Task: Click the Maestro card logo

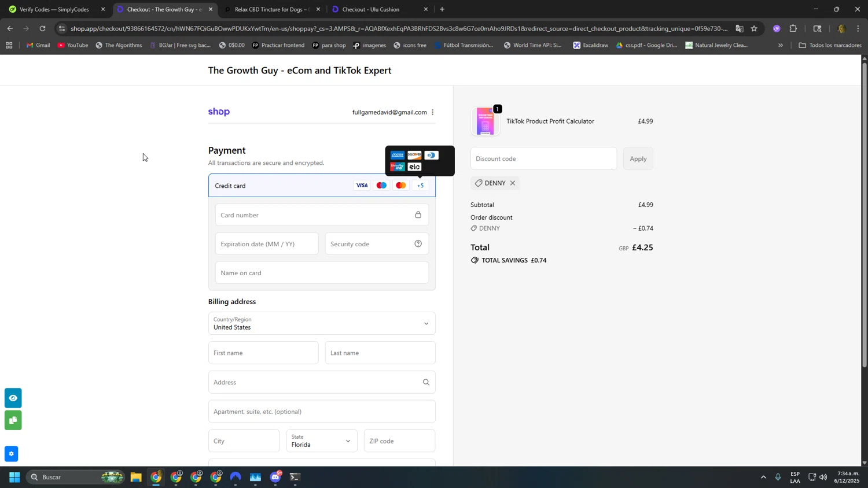Action: (x=381, y=186)
